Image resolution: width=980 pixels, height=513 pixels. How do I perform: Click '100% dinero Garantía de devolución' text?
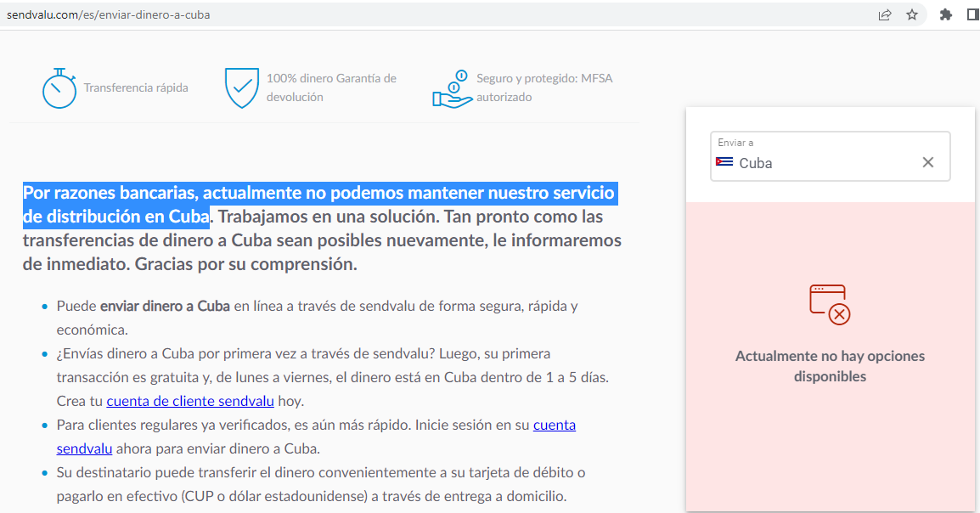331,87
